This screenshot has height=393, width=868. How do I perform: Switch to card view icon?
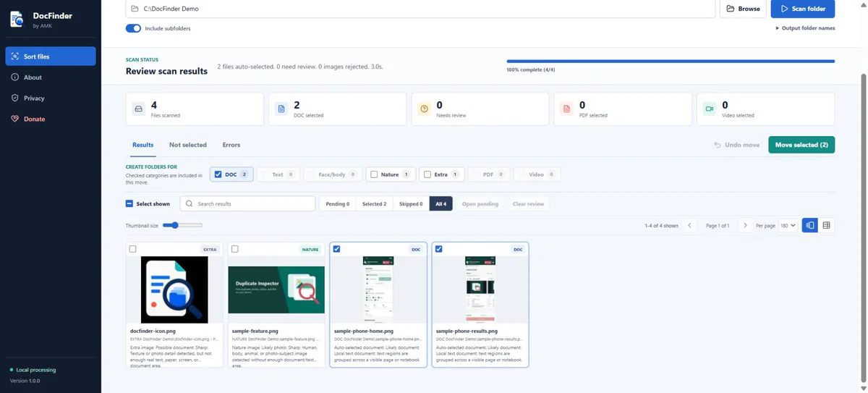click(x=810, y=226)
